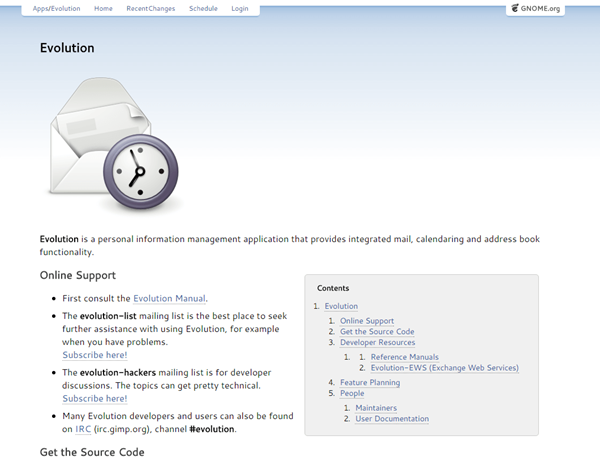This screenshot has width=600, height=462.
Task: Open Evolution-EWS (Exchange Web Services) link
Action: point(445,367)
